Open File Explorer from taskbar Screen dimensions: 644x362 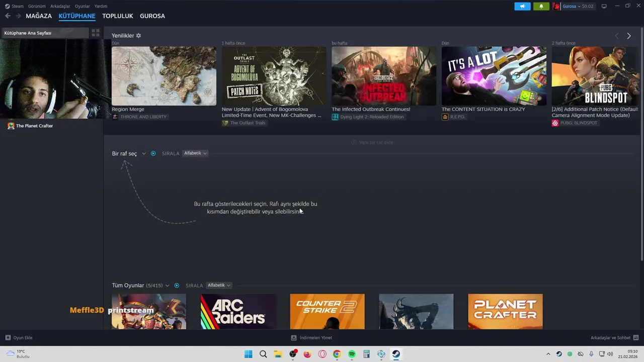[278, 354]
